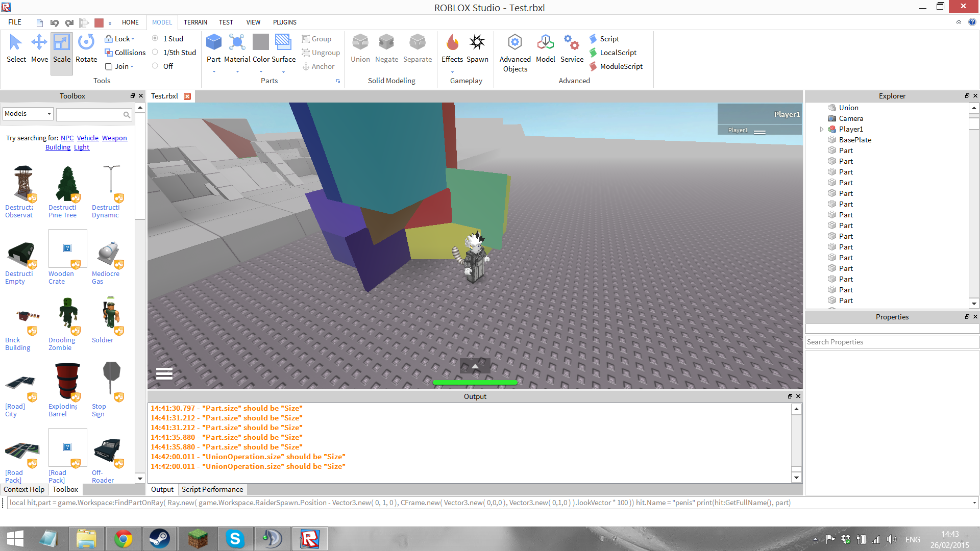Open in-game hamburger menu in viewport
The width and height of the screenshot is (980, 551).
pos(164,373)
